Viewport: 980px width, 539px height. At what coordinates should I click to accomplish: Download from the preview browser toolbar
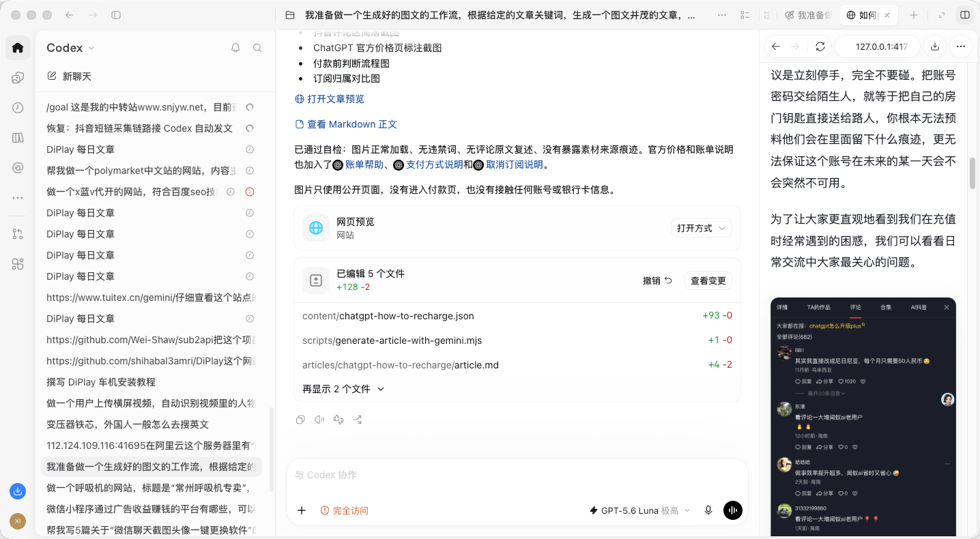tap(935, 46)
